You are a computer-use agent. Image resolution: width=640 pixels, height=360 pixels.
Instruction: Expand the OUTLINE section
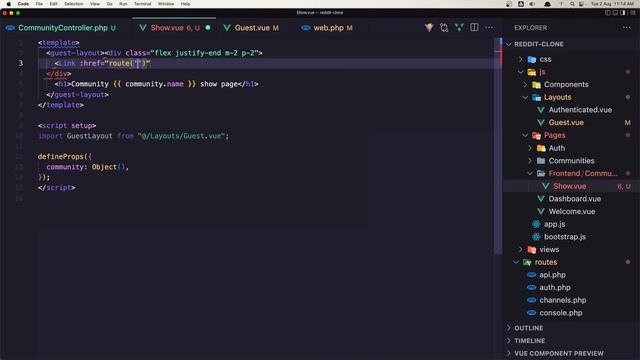(x=571, y=328)
